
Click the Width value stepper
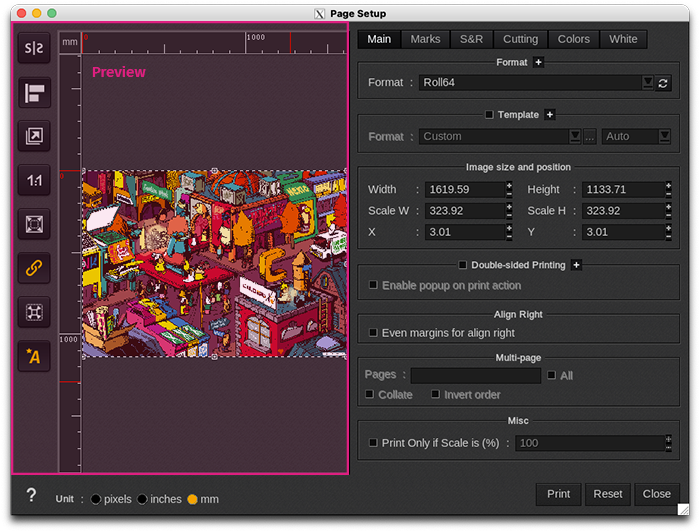coord(509,189)
